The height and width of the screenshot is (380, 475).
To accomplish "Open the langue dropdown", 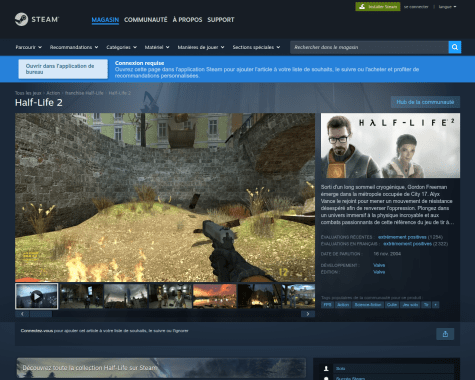I will [x=447, y=7].
